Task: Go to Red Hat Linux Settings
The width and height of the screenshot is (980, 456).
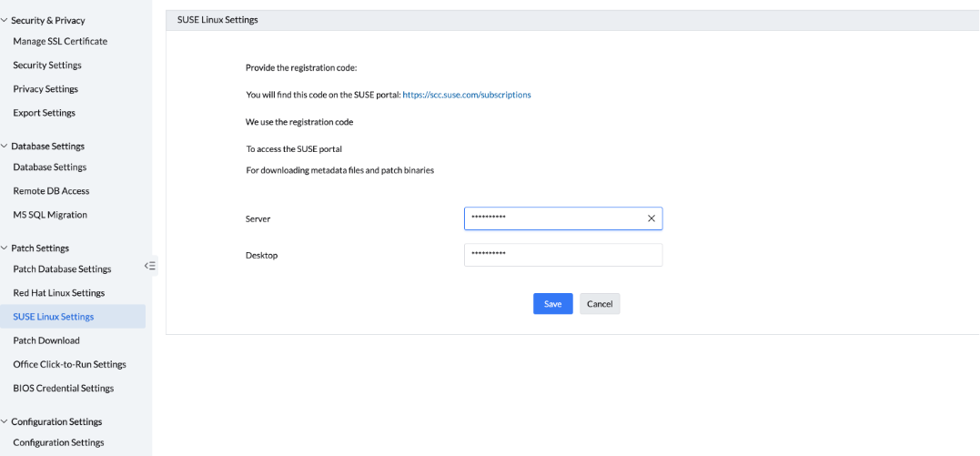Action: click(59, 293)
